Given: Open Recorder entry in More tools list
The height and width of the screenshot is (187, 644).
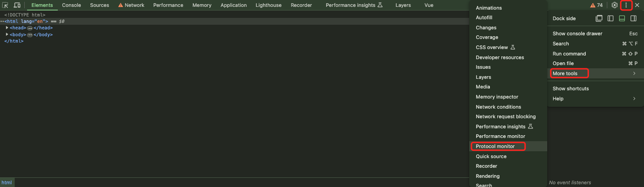Looking at the screenshot, I should point(508,166).
